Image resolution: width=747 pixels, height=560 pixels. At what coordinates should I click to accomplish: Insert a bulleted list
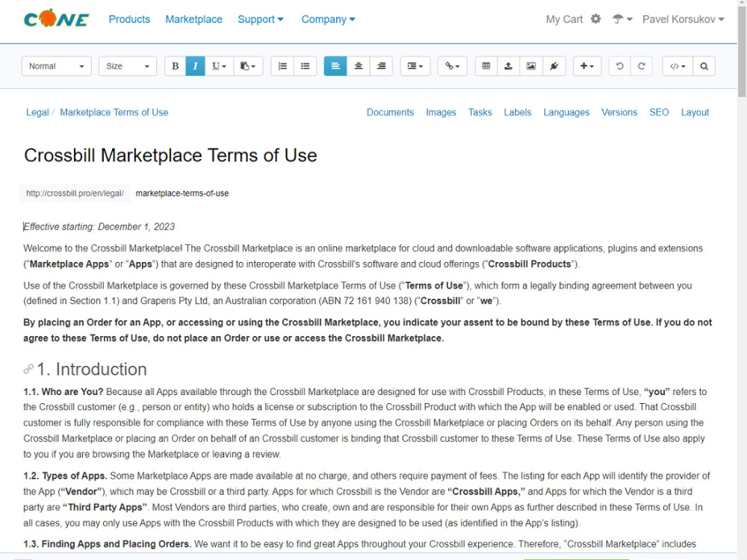coord(306,66)
